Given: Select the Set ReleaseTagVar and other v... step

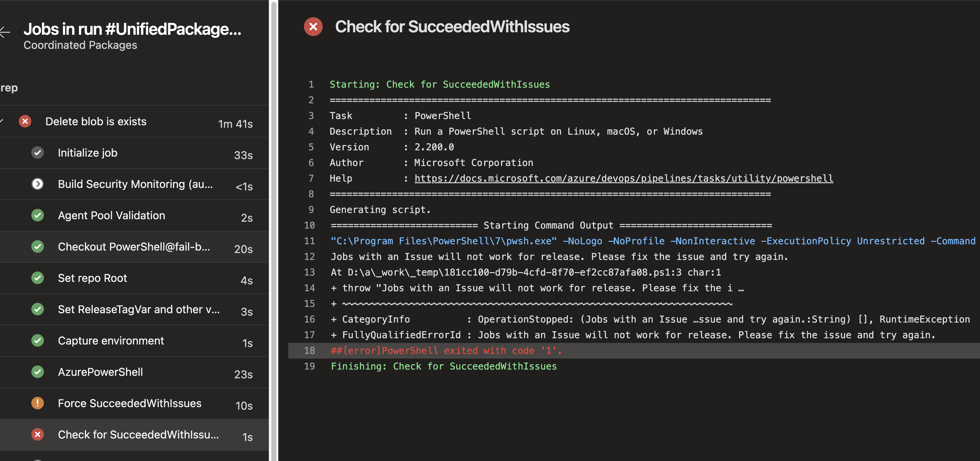Looking at the screenshot, I should pyautogui.click(x=134, y=309).
